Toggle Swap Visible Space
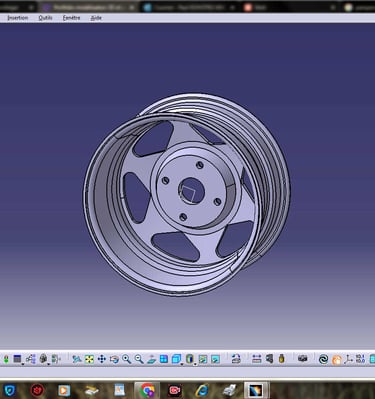Viewport: 375px width, 399px height. coord(215,359)
